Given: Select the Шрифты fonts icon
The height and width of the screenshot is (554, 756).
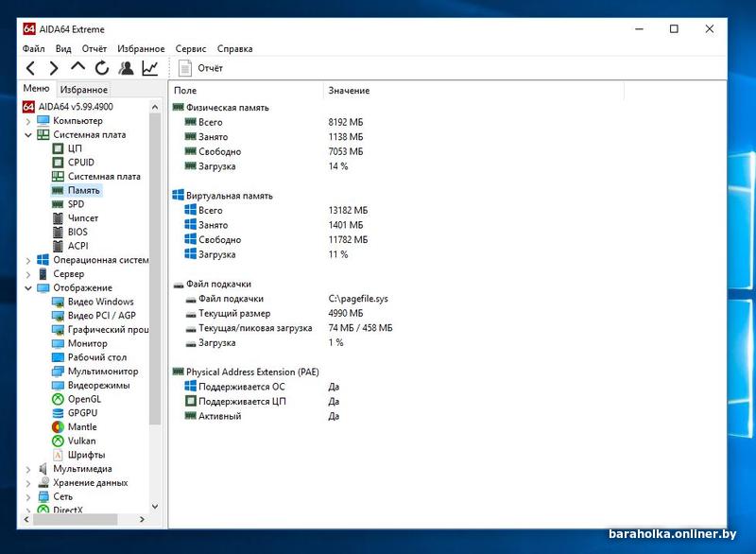Looking at the screenshot, I should click(x=58, y=455).
